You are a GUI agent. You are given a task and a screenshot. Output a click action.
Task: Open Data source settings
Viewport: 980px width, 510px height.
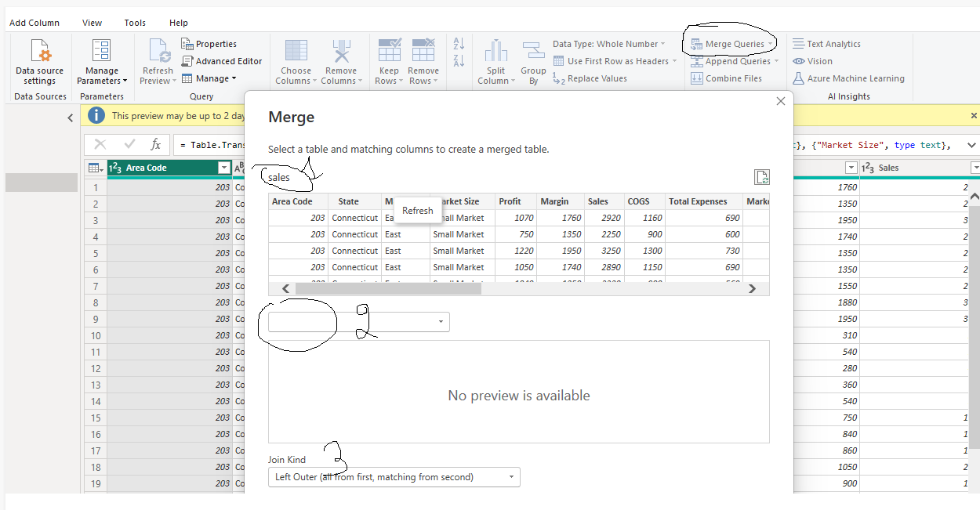[x=40, y=62]
